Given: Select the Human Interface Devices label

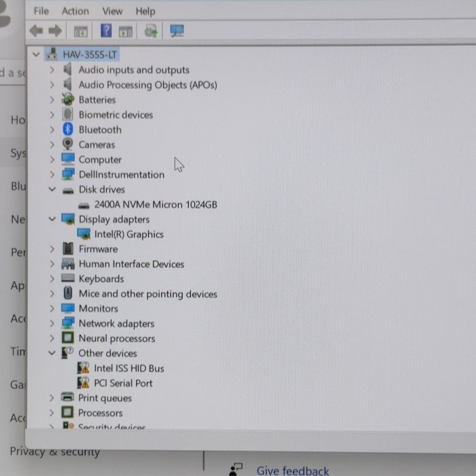Looking at the screenshot, I should (x=131, y=264).
